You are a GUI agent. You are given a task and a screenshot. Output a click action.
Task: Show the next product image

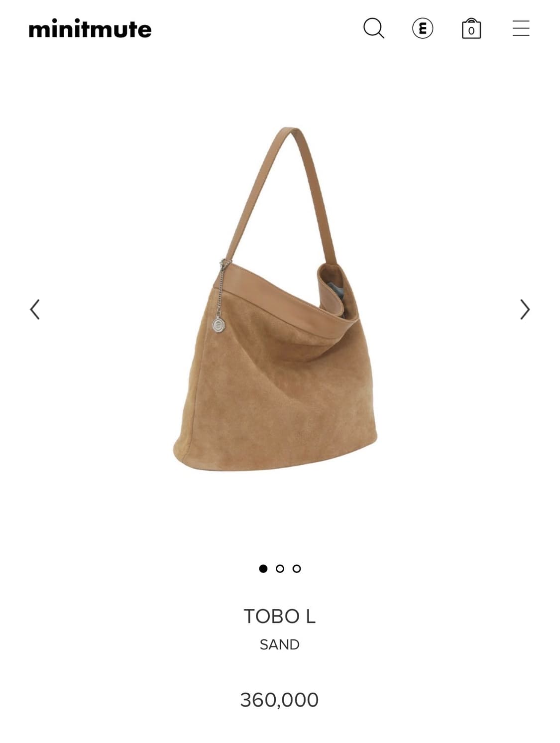point(525,309)
